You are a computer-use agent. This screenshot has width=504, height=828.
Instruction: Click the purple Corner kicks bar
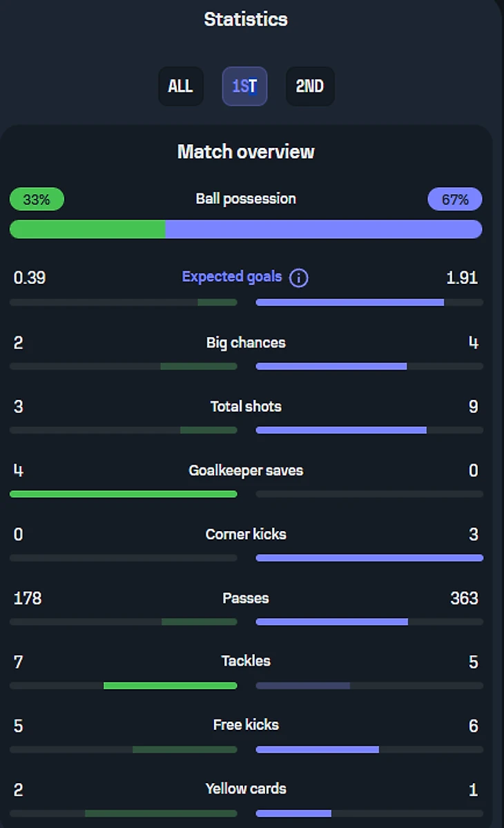369,558
